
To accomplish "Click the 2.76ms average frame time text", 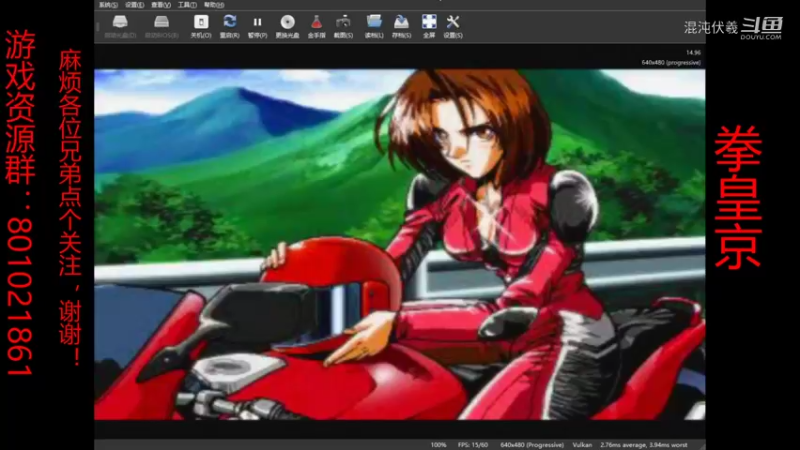I will pos(643,445).
